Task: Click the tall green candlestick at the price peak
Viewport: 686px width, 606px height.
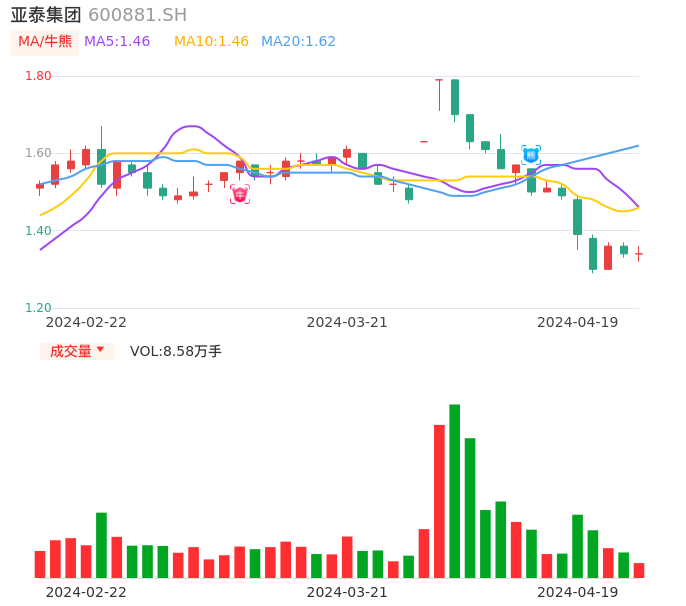Action: (455, 97)
